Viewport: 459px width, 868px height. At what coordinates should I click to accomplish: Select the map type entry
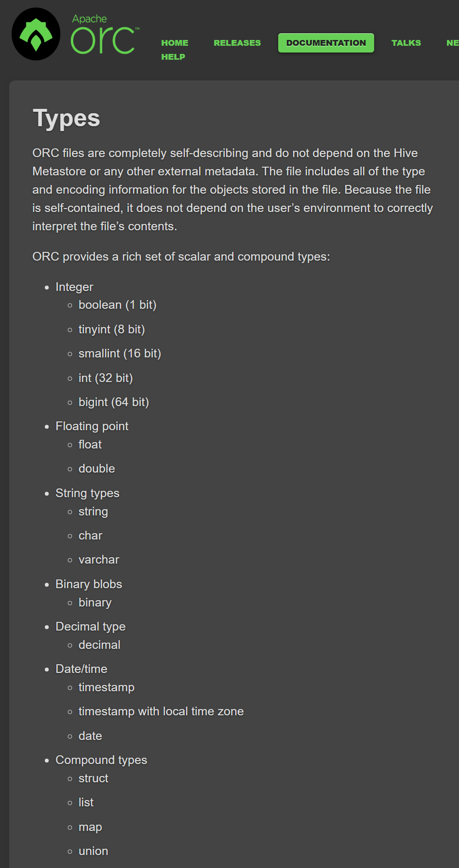(90, 827)
